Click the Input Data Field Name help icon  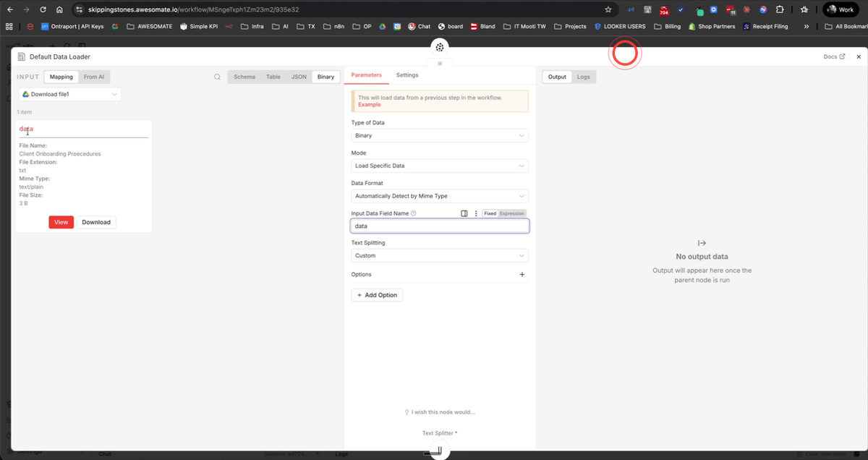(x=413, y=213)
